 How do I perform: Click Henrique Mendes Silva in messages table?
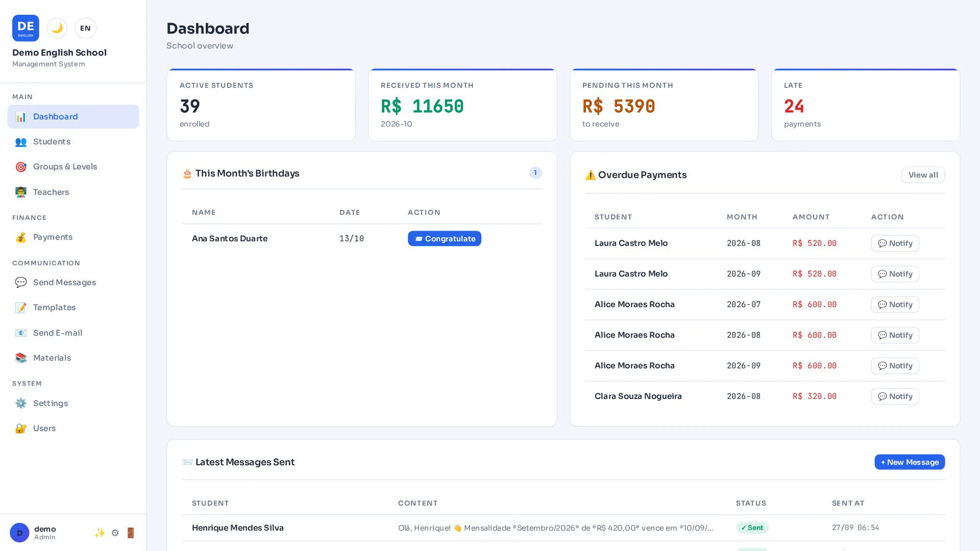point(238,528)
